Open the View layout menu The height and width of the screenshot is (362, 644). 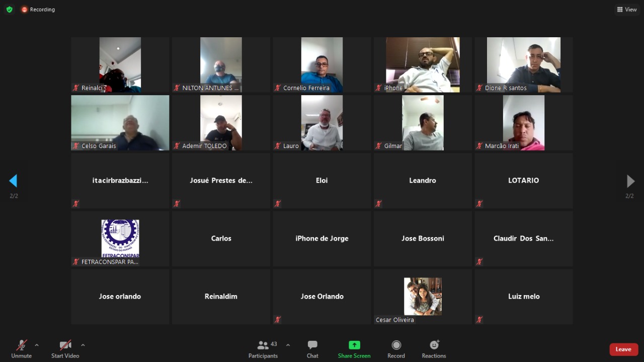pos(627,10)
